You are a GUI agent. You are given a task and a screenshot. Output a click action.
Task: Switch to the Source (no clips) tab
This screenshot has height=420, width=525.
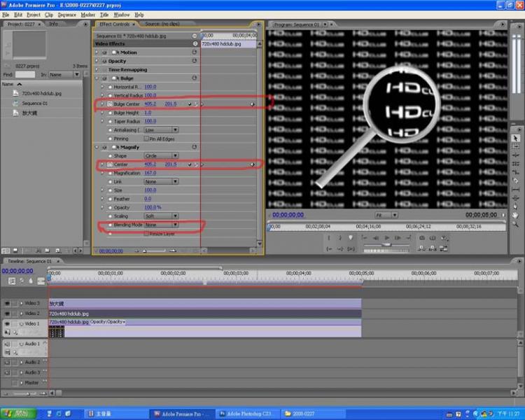[162, 24]
